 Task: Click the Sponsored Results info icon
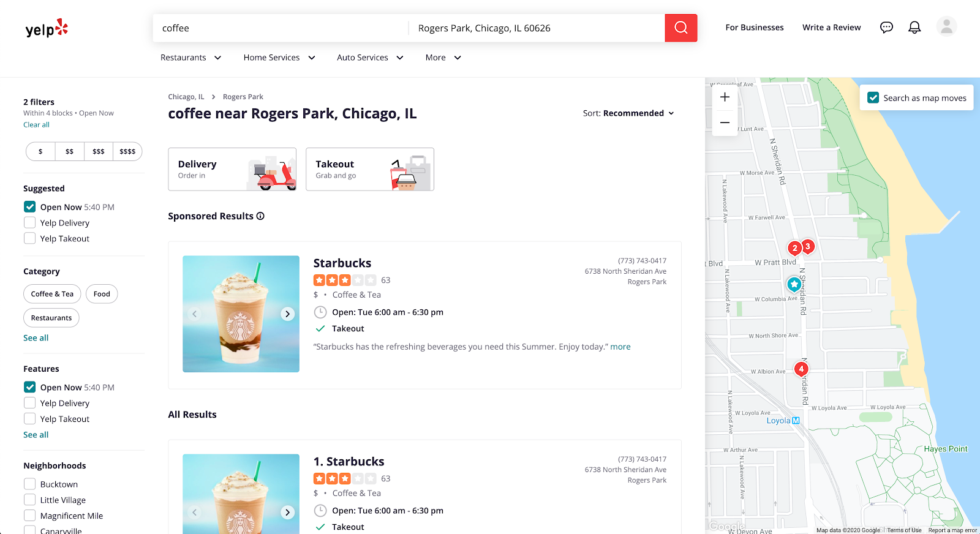tap(260, 216)
